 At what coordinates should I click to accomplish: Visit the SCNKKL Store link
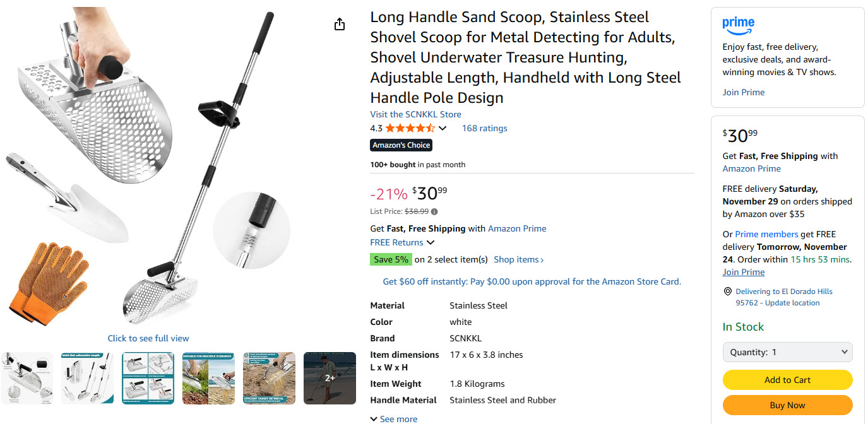click(x=415, y=114)
